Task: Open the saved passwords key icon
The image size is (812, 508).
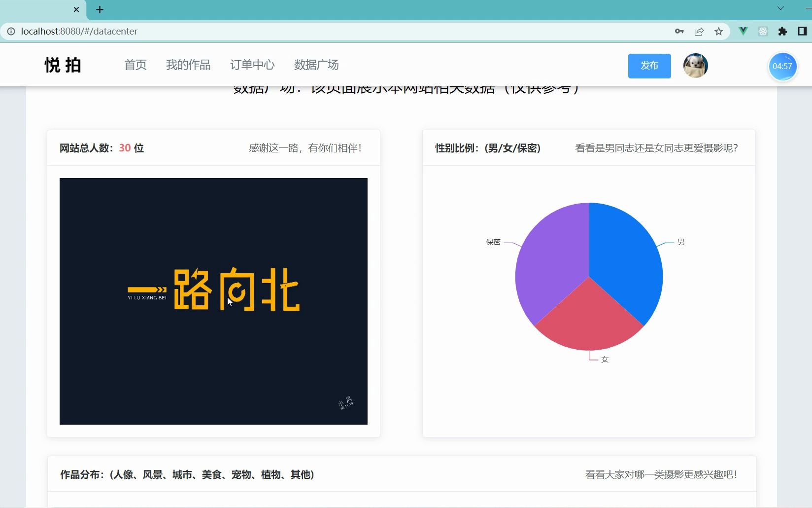Action: click(x=679, y=31)
